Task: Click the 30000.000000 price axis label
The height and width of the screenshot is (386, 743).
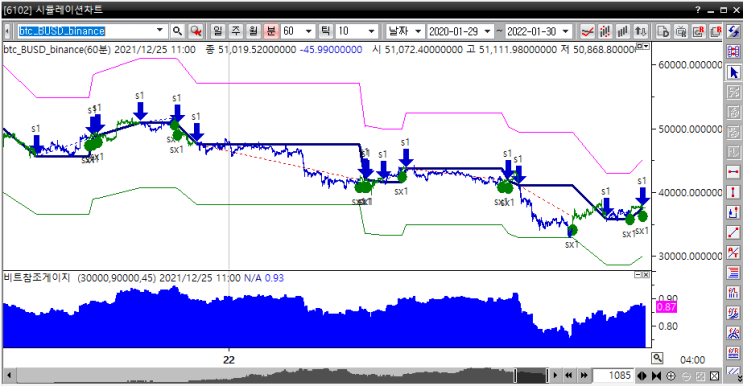Action: tap(690, 256)
